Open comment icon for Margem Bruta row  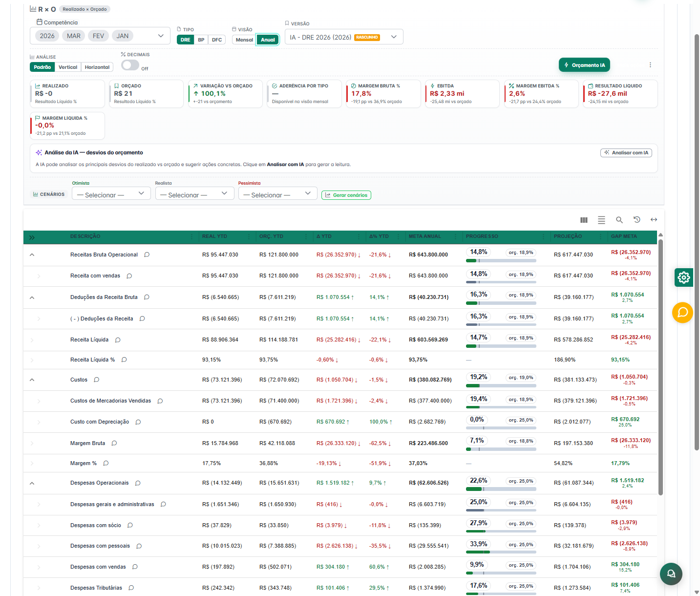coord(114,443)
